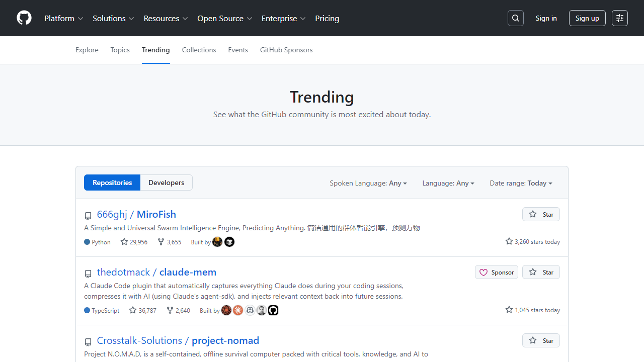
Task: Click repository icon beside Crosstalk-Solutions / project-nomad
Action: pos(88,342)
